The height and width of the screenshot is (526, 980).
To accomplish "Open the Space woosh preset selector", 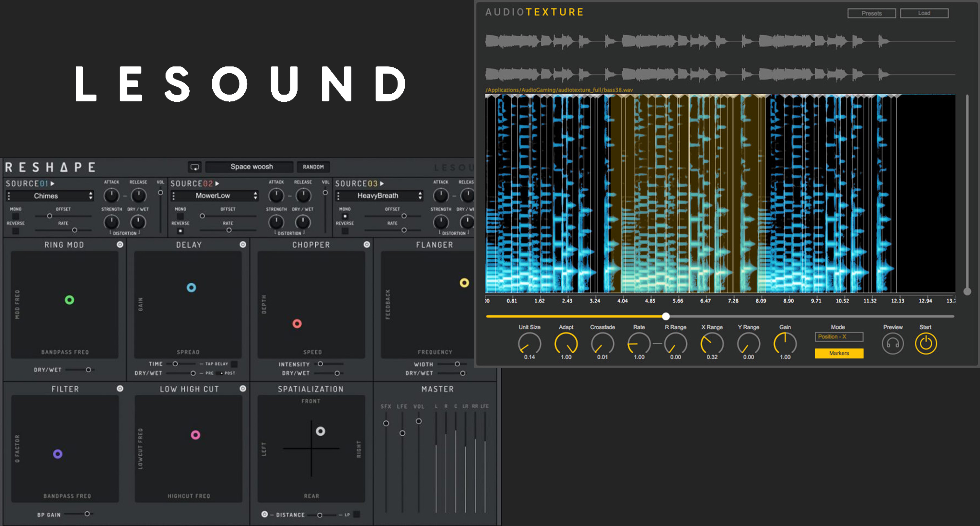I will tap(249, 167).
